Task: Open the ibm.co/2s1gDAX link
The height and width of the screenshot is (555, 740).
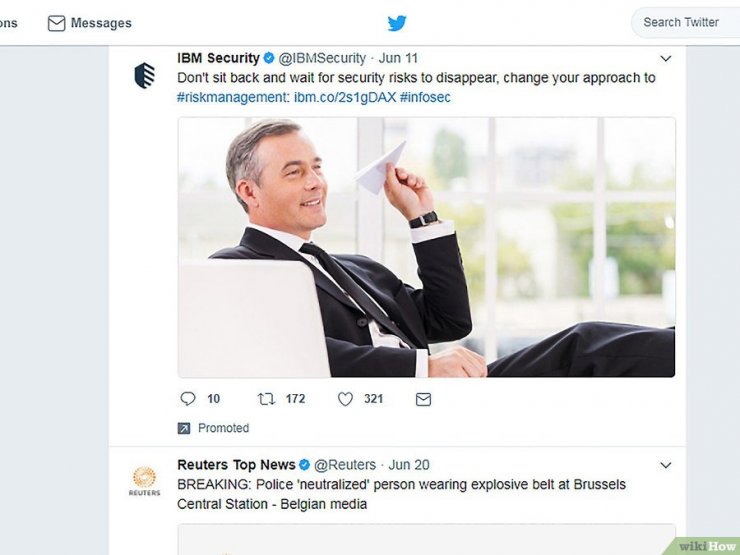Action: (x=345, y=97)
